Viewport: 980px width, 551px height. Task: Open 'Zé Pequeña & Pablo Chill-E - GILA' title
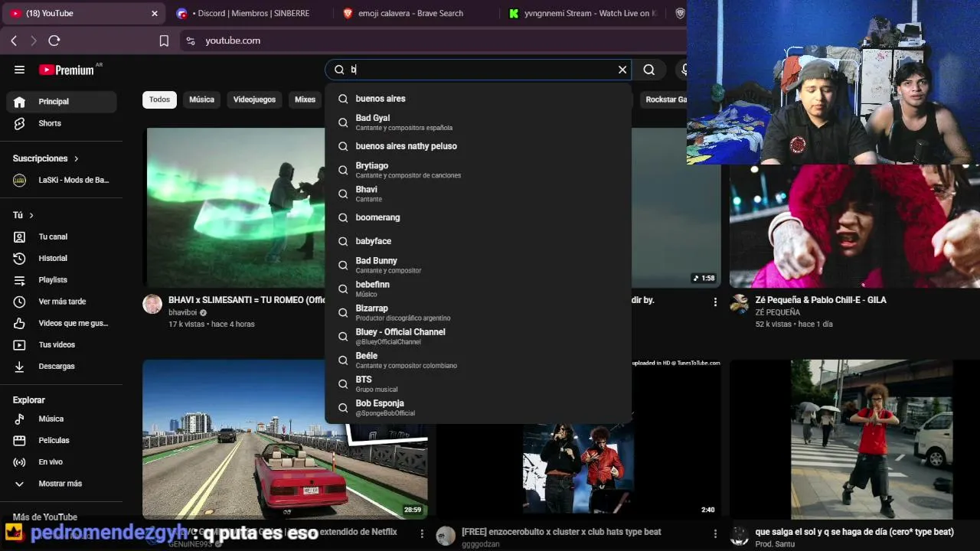(821, 300)
